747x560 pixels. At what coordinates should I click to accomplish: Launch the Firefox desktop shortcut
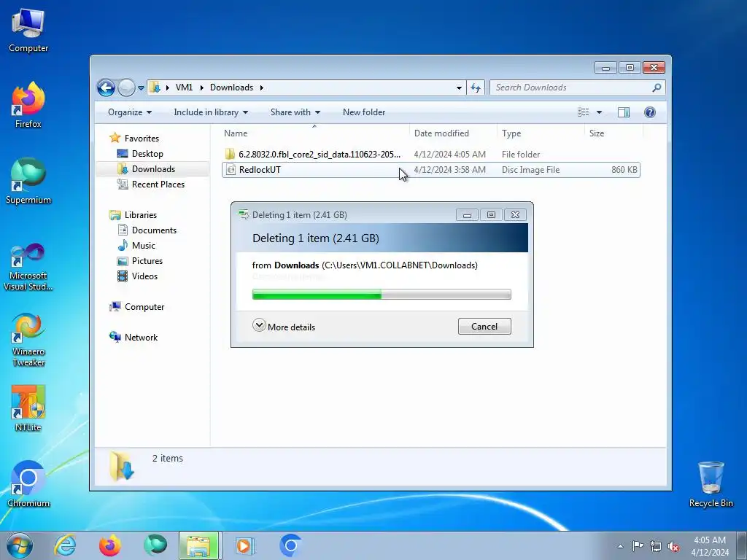click(x=28, y=105)
